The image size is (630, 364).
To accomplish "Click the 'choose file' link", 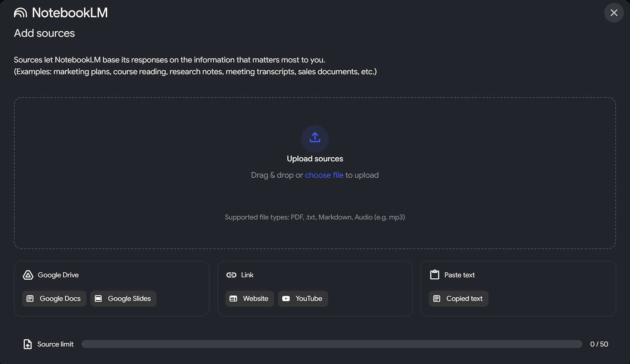I will (x=324, y=175).
